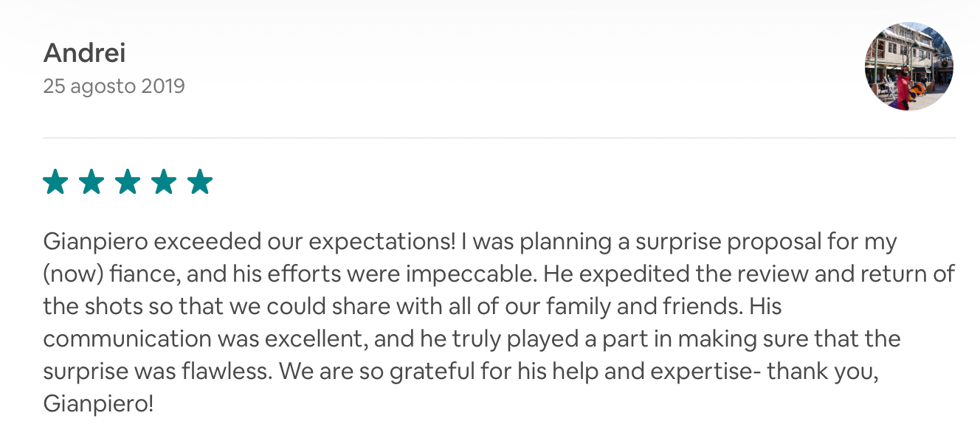The image size is (980, 438).
Task: Click the final Gianpiero! on the last line
Action: coord(98,404)
